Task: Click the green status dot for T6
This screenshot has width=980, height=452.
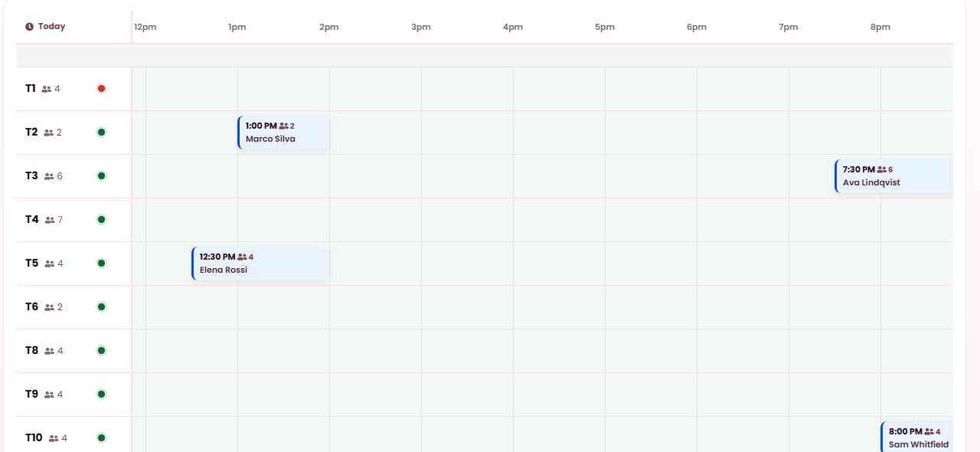Action: [101, 307]
